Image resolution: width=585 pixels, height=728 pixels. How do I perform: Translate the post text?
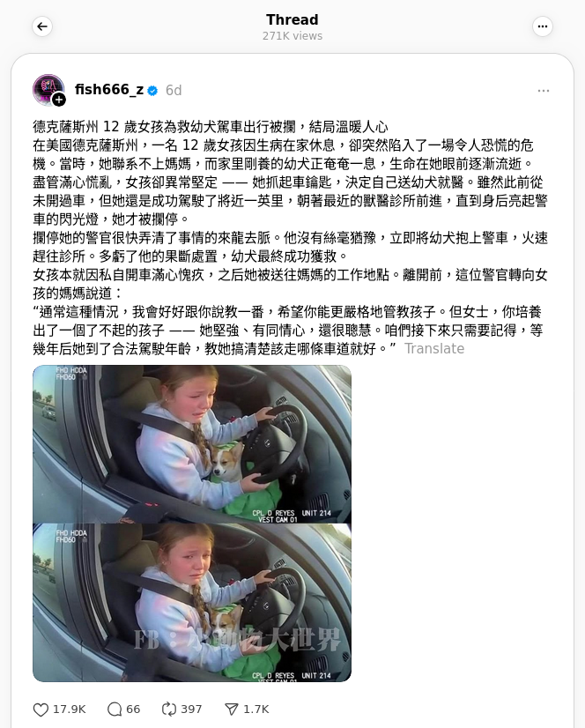pos(434,348)
